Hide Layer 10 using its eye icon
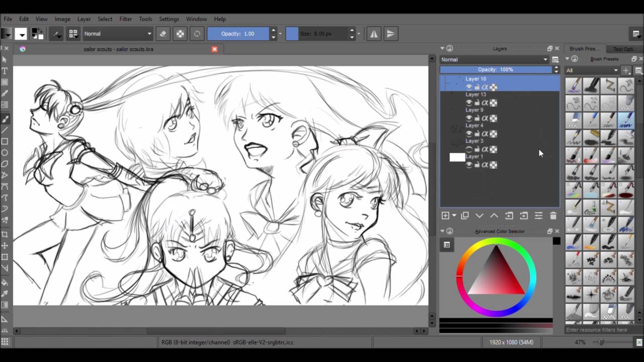Viewport: 644px width, 362px height. [x=469, y=87]
